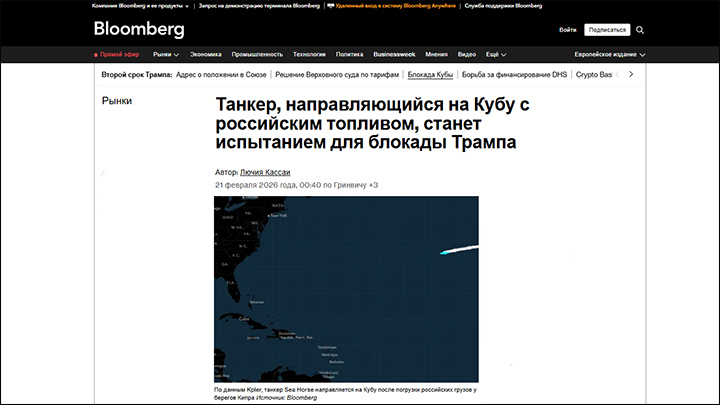The height and width of the screenshot is (405, 720).
Task: Open the Экономика section
Action: coord(206,55)
